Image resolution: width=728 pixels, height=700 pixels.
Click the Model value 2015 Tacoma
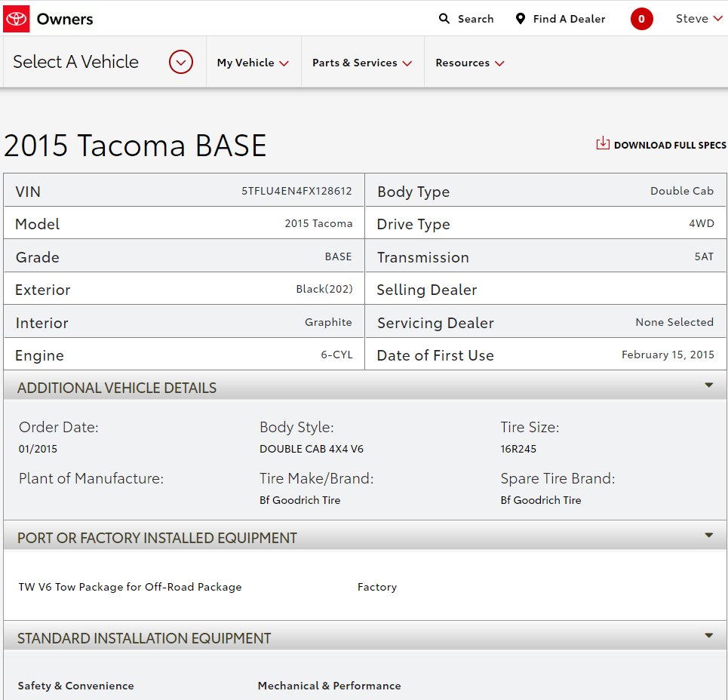click(318, 223)
